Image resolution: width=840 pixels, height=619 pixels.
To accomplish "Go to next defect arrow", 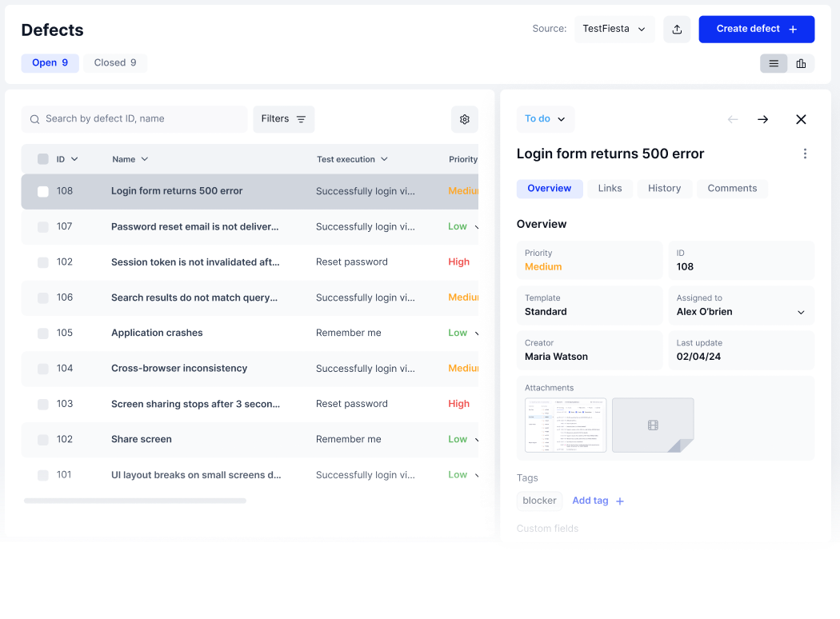I will [x=763, y=119].
